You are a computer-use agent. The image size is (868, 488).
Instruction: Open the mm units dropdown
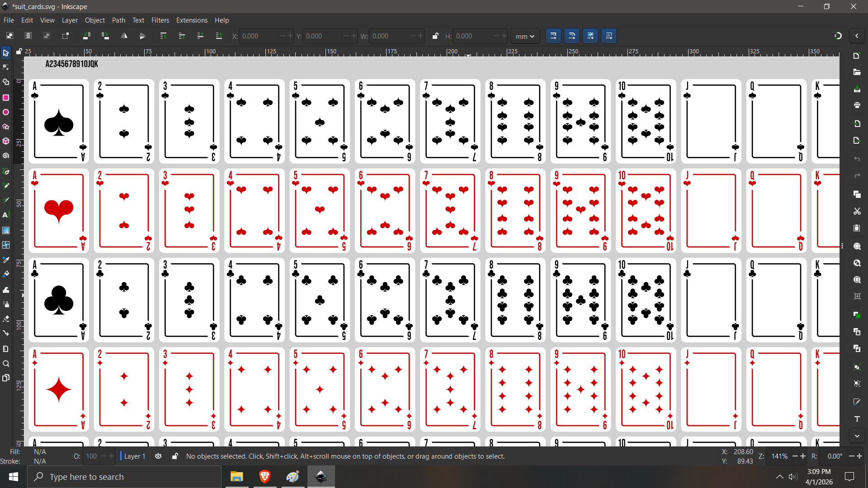(x=525, y=36)
